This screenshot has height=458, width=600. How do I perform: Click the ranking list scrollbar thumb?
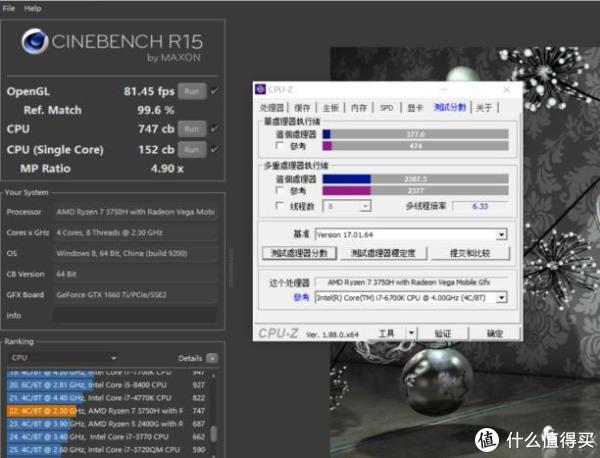click(x=214, y=434)
